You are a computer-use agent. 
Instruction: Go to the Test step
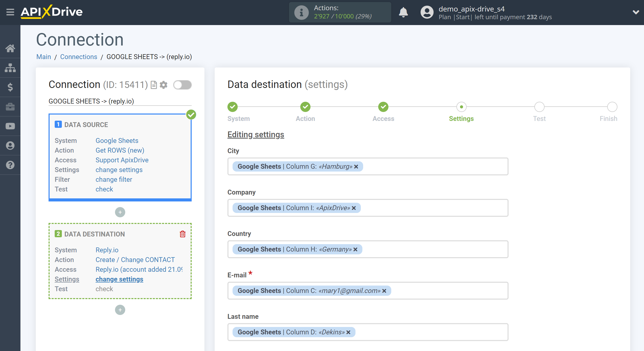tap(539, 107)
